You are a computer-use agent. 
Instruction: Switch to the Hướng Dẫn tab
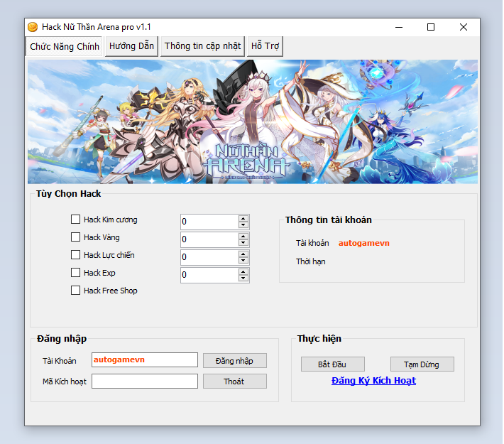coord(131,46)
